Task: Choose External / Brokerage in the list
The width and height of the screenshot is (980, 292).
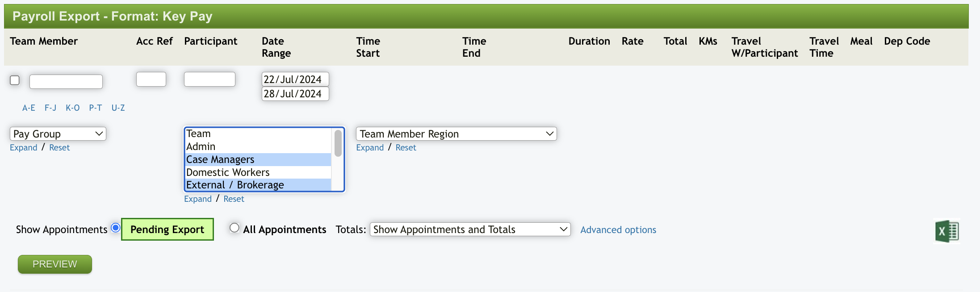Action: coord(235,185)
